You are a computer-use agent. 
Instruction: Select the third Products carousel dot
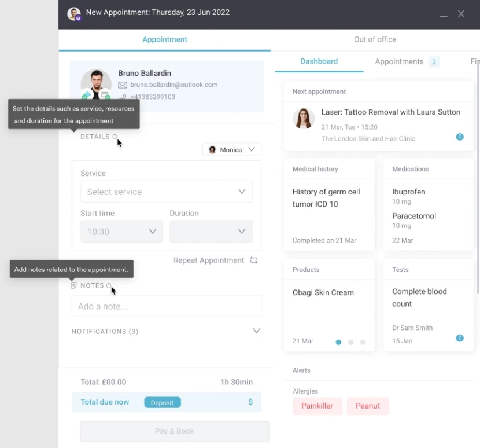pos(363,342)
